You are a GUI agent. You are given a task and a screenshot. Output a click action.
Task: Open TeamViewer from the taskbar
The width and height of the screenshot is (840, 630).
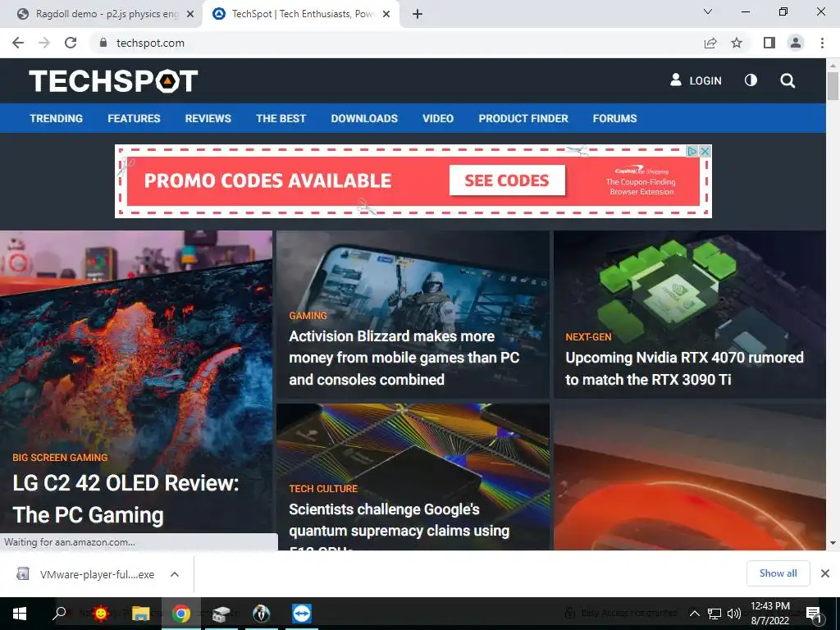(302, 614)
